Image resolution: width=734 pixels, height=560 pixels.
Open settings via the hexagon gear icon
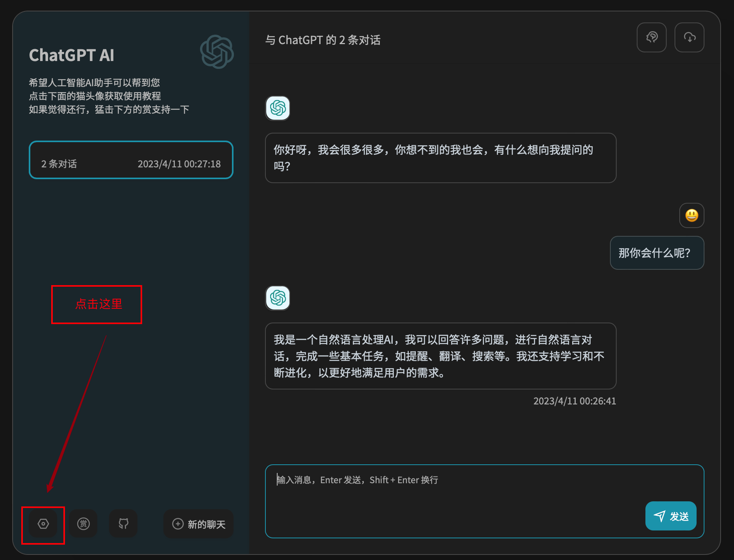point(43,524)
